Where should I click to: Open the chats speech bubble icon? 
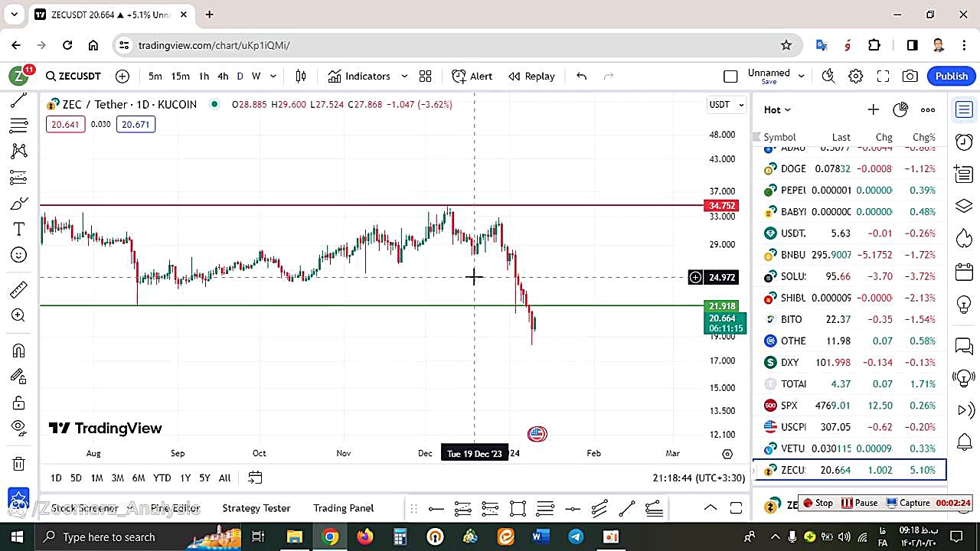coord(964,347)
